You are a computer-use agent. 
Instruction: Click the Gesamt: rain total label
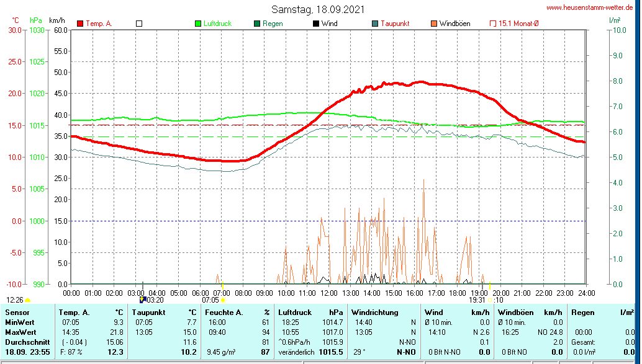[583, 342]
